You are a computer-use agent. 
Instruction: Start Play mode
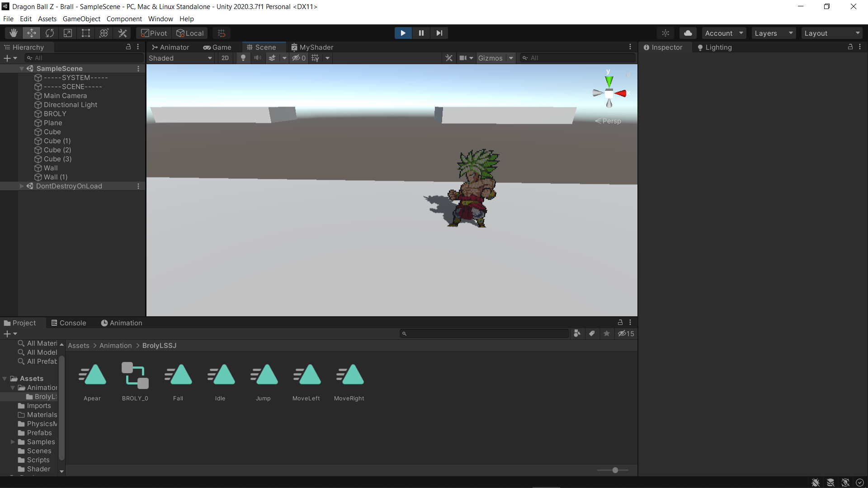click(x=403, y=33)
